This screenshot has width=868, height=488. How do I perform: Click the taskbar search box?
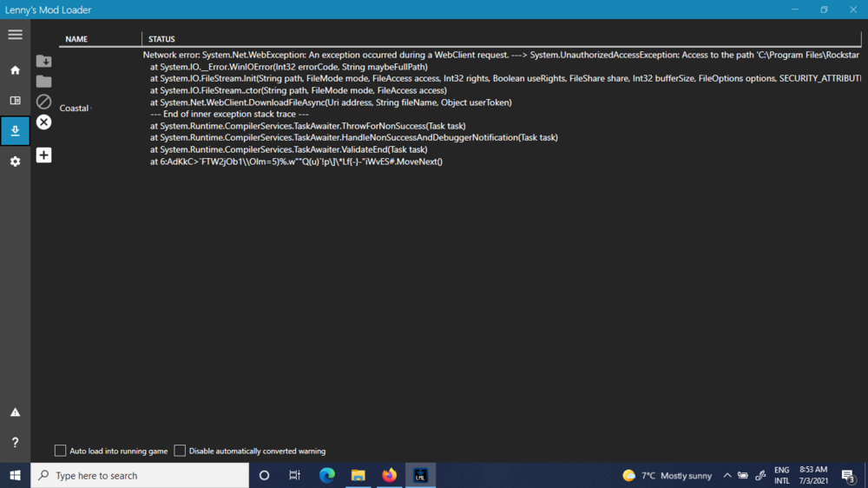tap(140, 475)
